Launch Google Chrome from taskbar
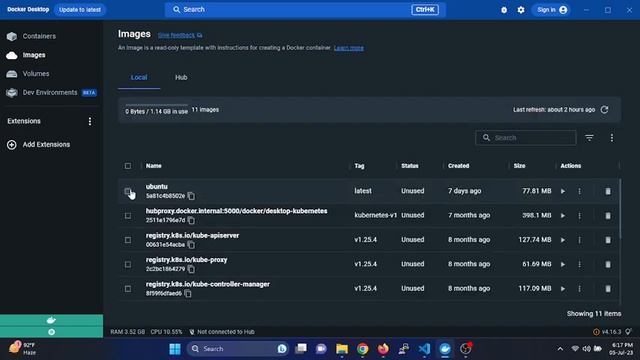The height and width of the screenshot is (360, 640). coord(362,349)
